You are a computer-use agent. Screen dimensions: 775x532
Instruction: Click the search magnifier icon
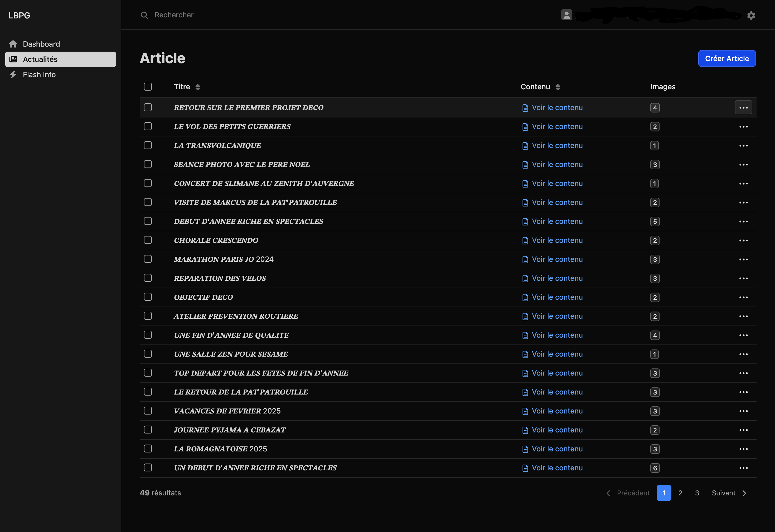click(x=144, y=15)
